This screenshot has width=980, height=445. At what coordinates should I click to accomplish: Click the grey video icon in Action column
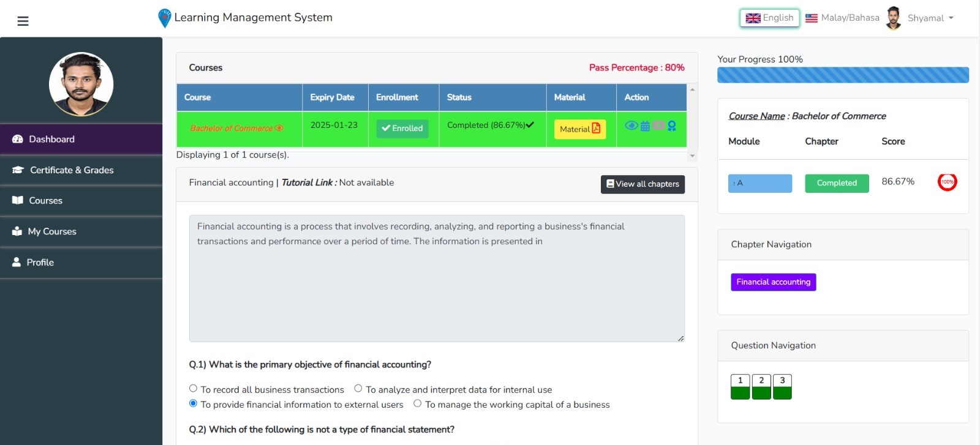tap(658, 125)
